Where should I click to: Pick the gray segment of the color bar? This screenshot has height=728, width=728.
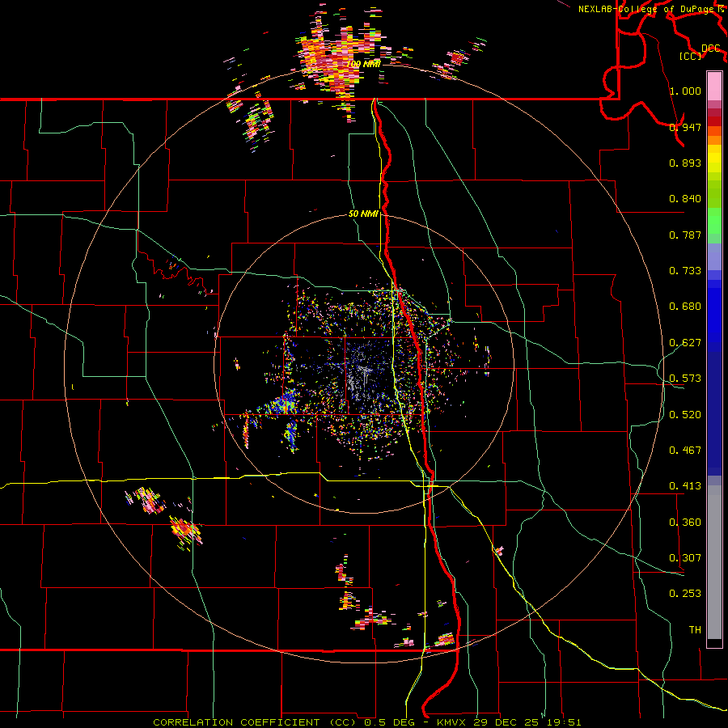[x=714, y=562]
